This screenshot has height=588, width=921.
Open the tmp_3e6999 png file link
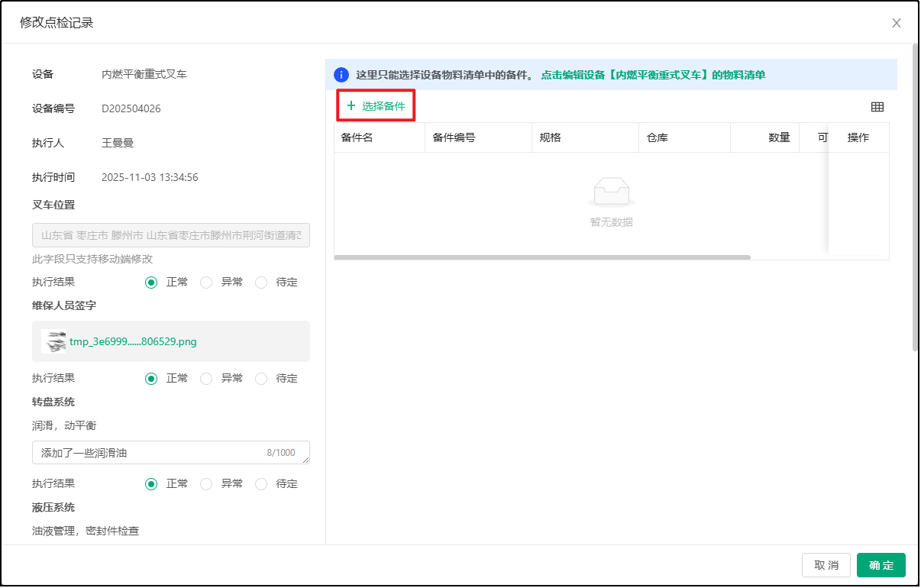(x=133, y=341)
